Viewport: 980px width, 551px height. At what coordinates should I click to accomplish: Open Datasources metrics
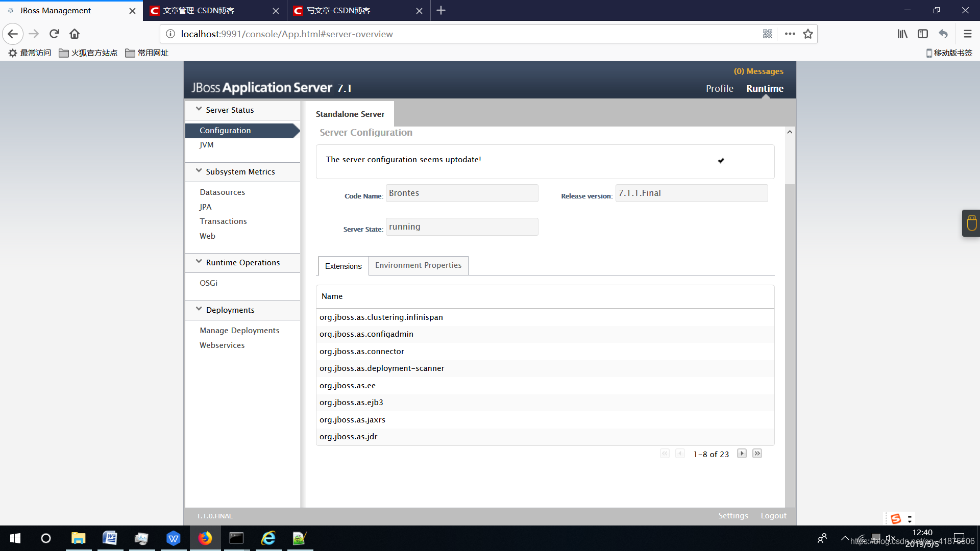pos(222,192)
